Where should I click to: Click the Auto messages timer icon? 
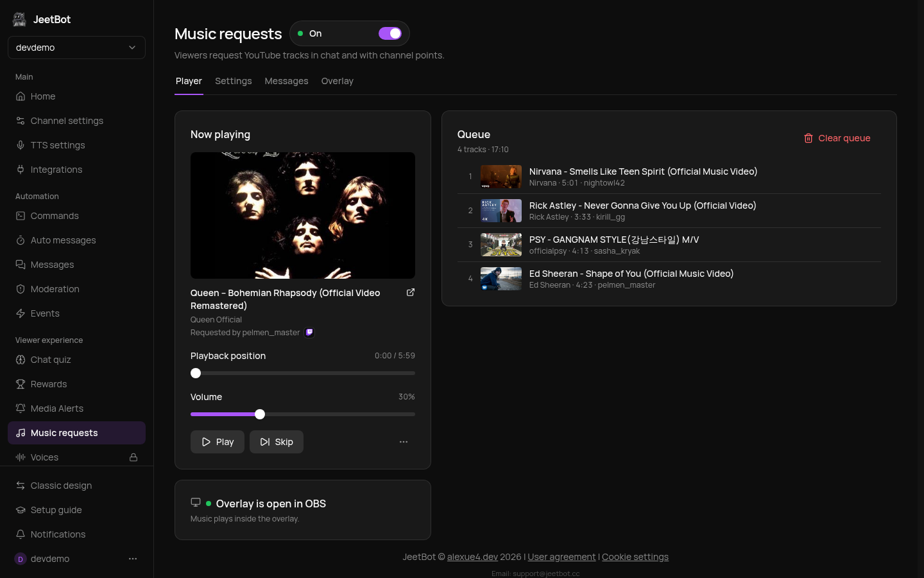21,240
